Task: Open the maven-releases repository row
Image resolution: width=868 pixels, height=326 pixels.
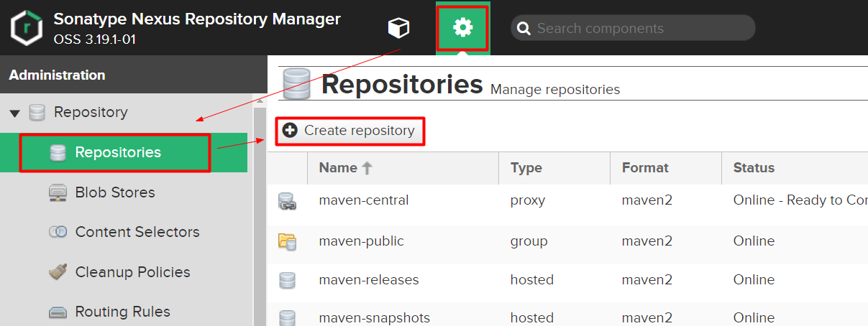Action: 567,280
